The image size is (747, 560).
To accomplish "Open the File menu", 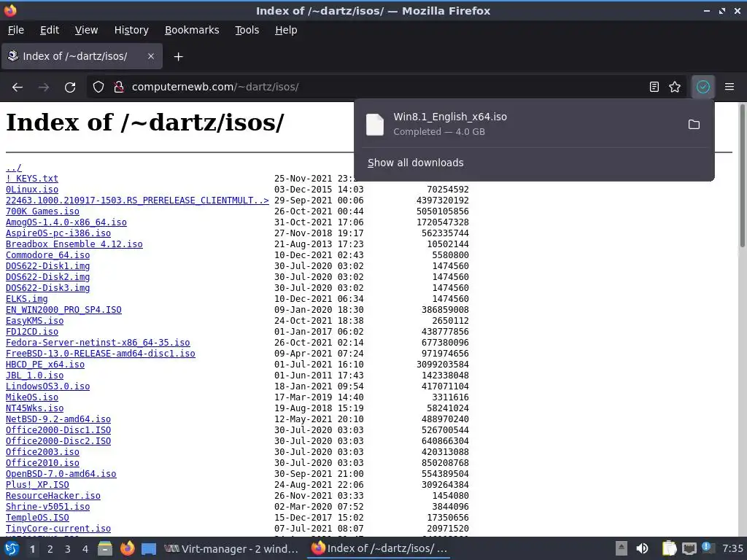I will pyautogui.click(x=16, y=30).
